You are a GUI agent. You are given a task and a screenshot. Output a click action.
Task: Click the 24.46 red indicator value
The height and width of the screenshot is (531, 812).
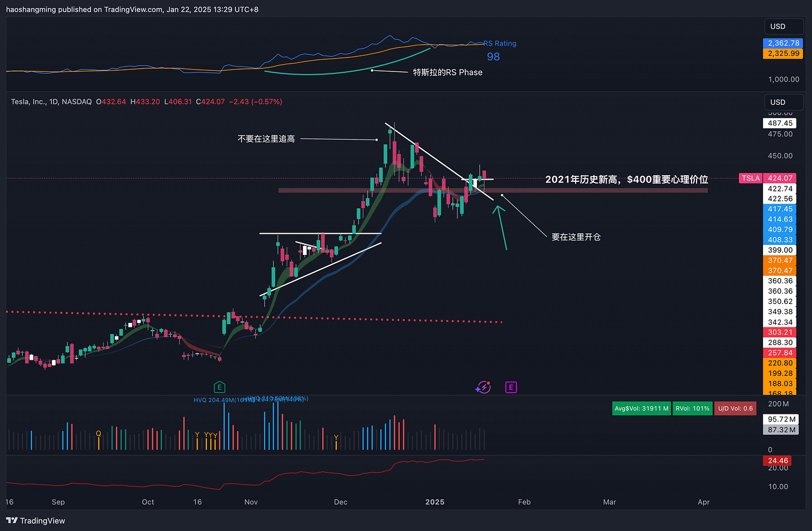(x=777, y=461)
